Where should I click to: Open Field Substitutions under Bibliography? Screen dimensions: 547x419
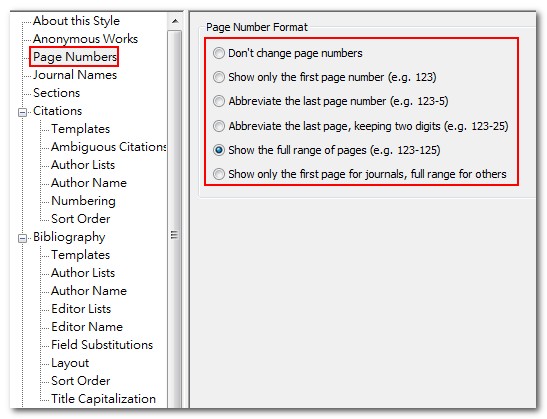pos(102,345)
